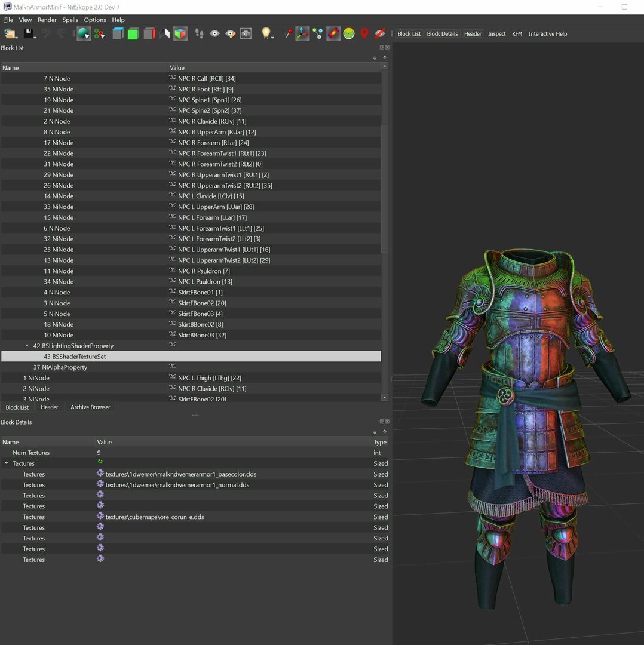This screenshot has width=644, height=645.
Task: Click the red map-pin toolbar icon
Action: 364,33
